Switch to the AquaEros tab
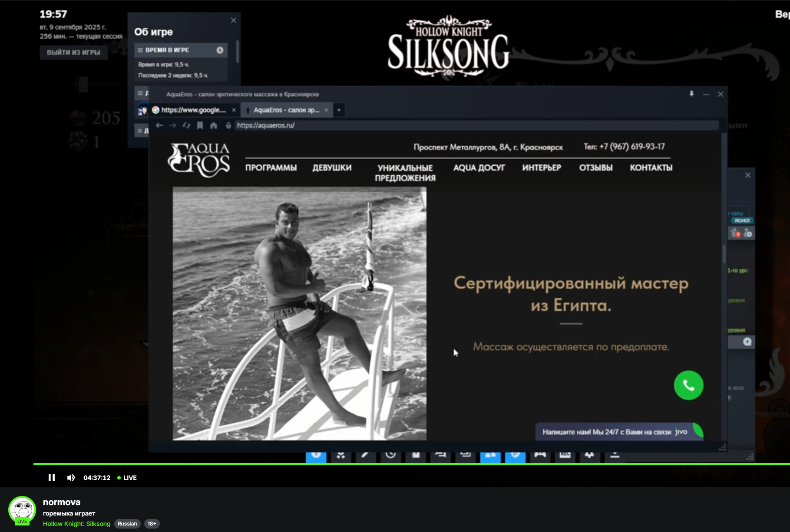790x532 pixels. point(286,110)
